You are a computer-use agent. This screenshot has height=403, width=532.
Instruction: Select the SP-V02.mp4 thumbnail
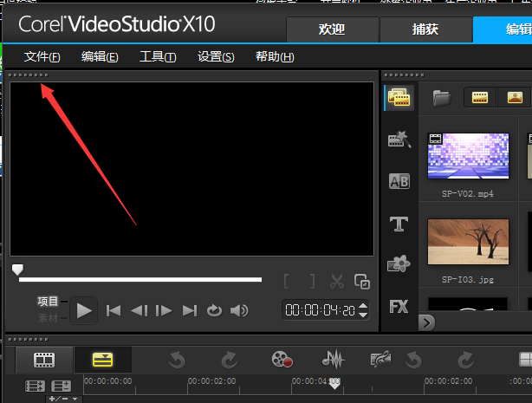pyautogui.click(x=468, y=155)
